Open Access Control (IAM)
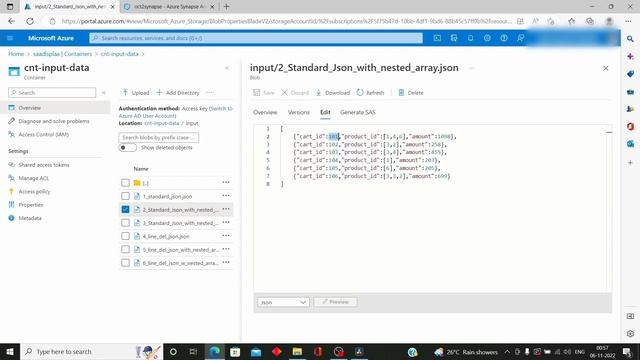The height and width of the screenshot is (360, 640). (x=43, y=134)
